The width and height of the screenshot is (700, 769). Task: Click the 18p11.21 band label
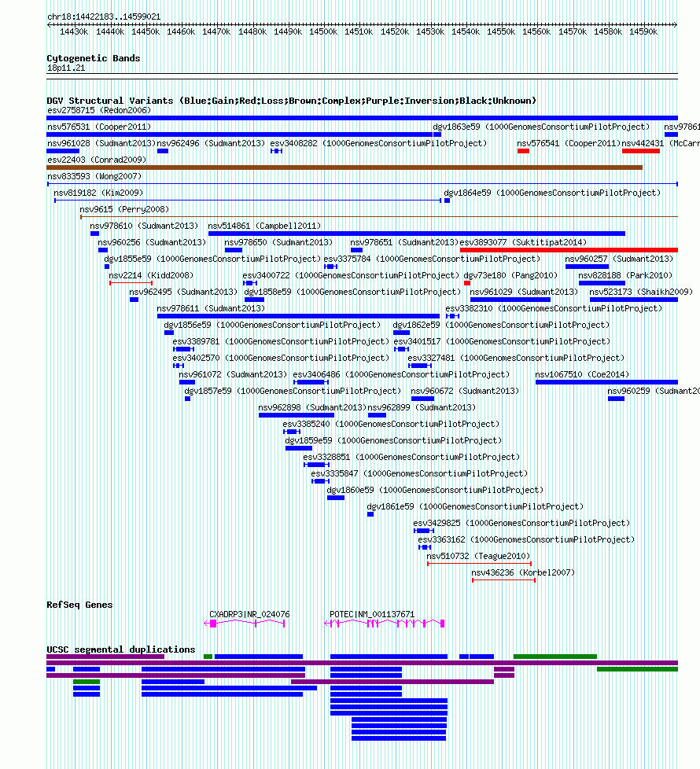coord(66,68)
